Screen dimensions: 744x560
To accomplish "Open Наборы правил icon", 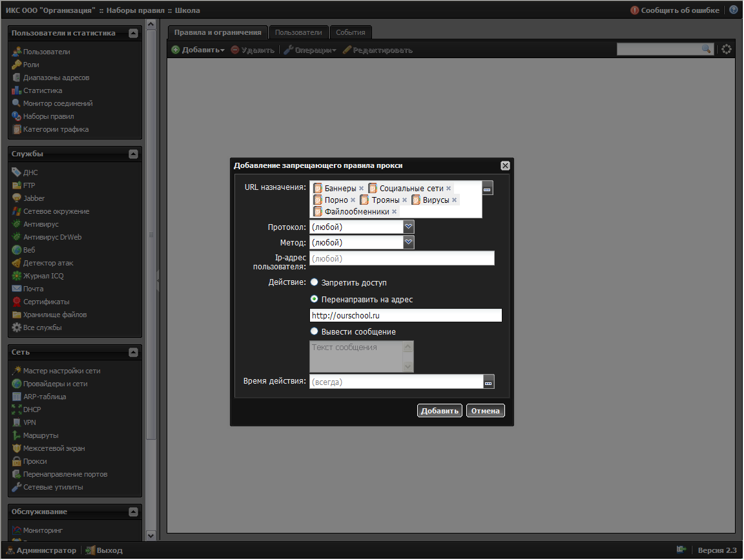I will [17, 116].
